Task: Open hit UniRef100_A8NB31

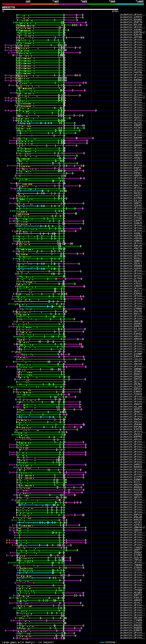Action: click(x=131, y=261)
